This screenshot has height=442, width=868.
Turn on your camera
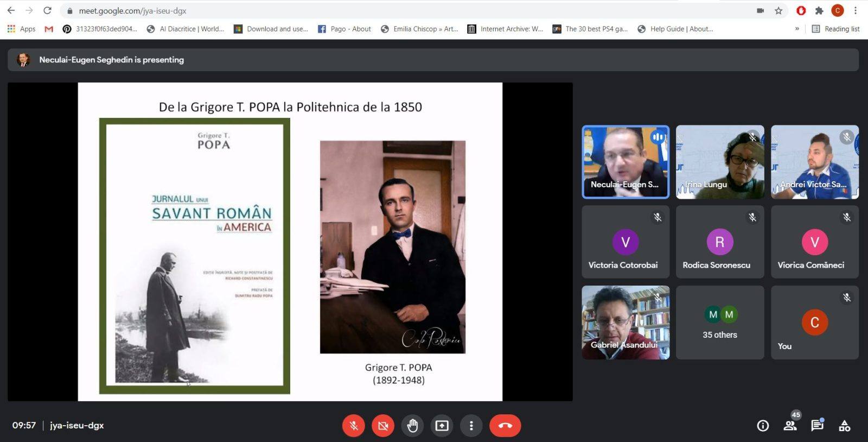[383, 426]
